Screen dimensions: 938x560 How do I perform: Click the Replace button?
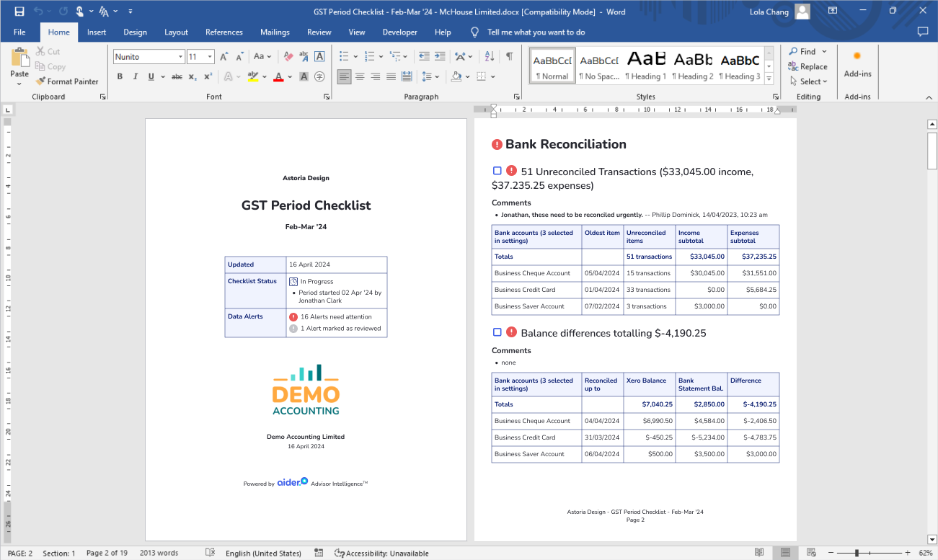tap(808, 66)
